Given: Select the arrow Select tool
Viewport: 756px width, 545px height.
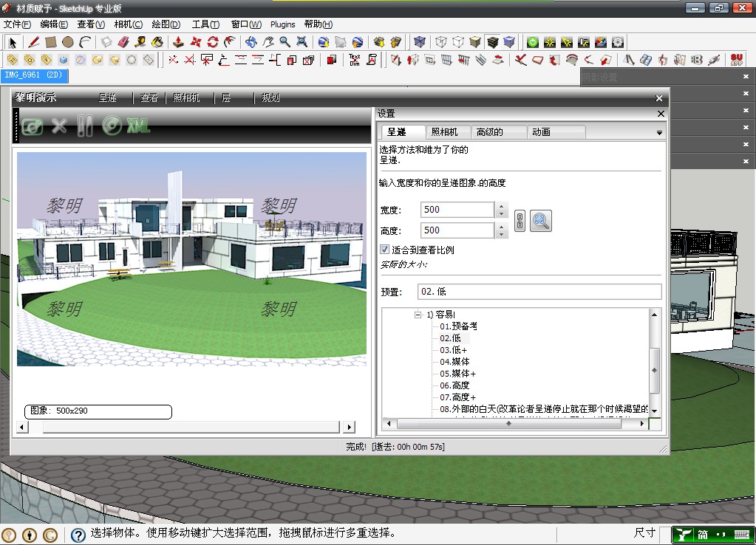Looking at the screenshot, I should click(13, 42).
